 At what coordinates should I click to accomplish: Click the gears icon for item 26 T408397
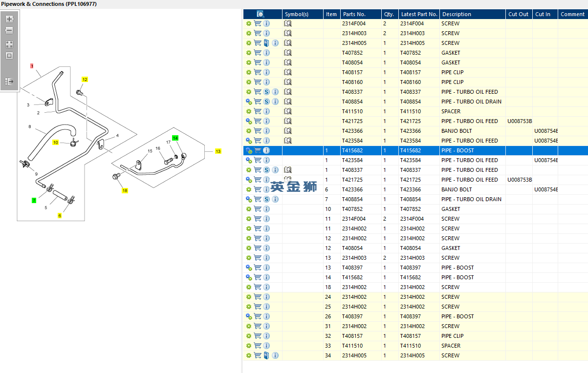tap(248, 316)
